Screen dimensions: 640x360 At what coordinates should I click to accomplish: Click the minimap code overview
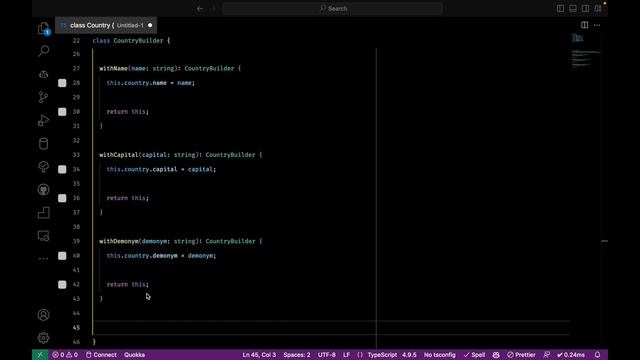(585, 51)
